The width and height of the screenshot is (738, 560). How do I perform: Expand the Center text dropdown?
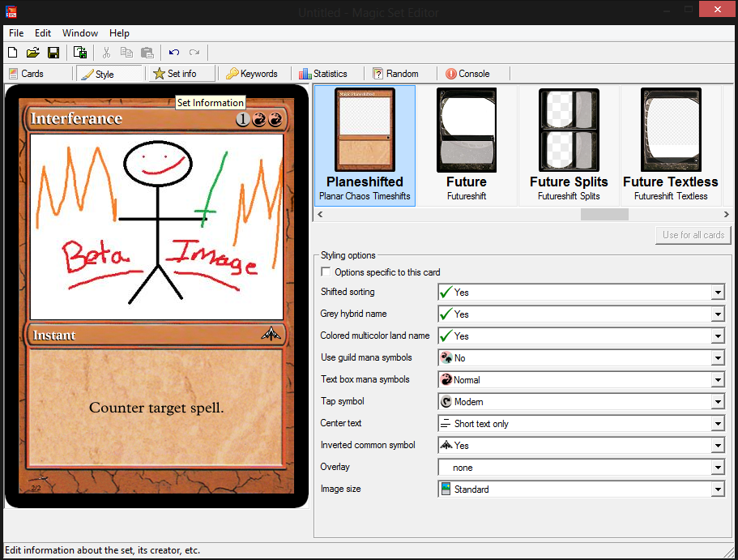pyautogui.click(x=718, y=424)
